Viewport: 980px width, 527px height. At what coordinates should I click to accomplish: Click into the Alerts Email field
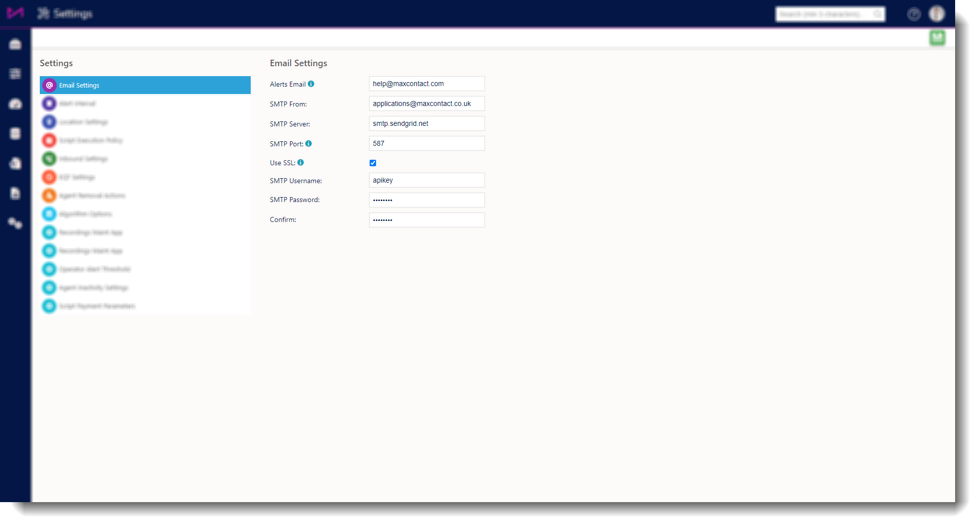(x=427, y=84)
